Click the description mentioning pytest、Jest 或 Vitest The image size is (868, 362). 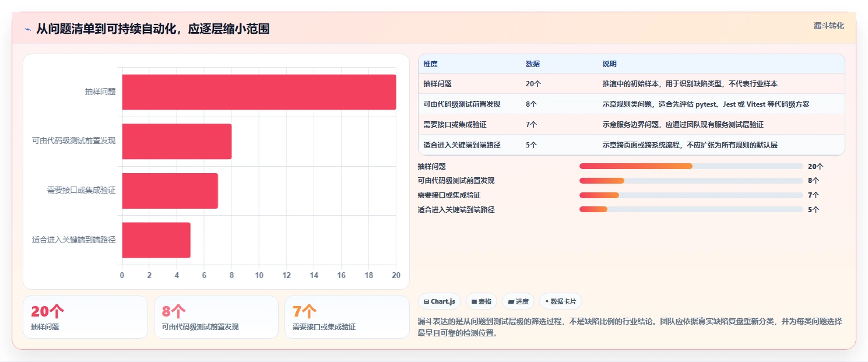[706, 104]
